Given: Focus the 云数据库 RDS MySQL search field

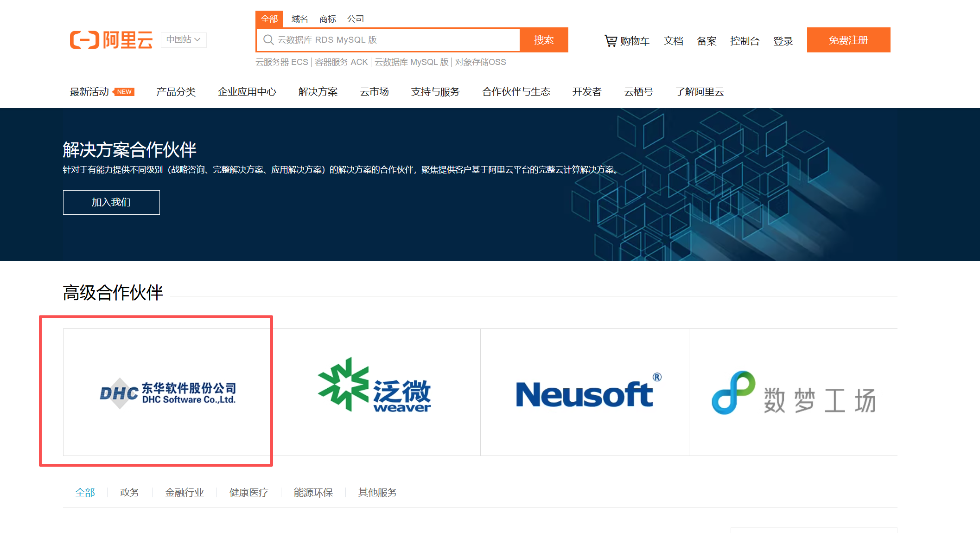Looking at the screenshot, I should point(388,40).
